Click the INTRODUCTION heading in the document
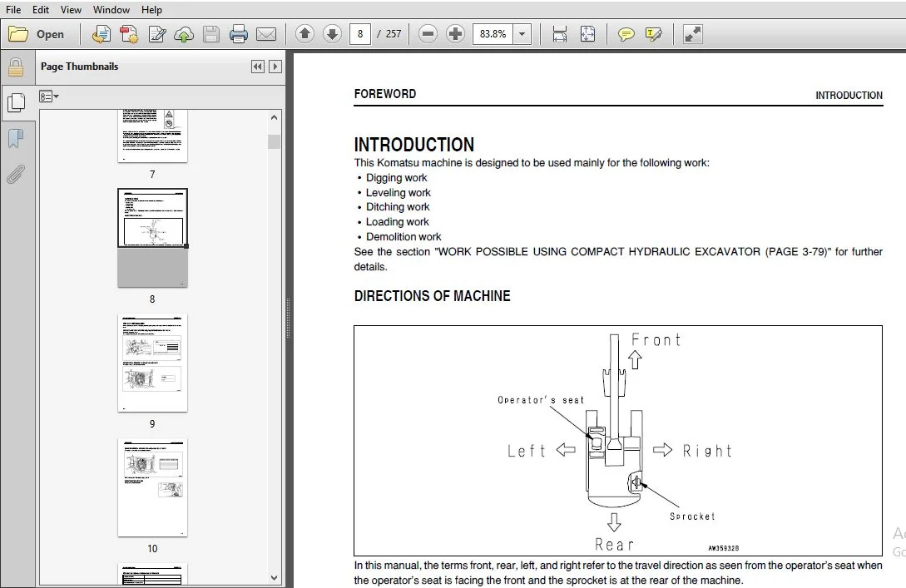The height and width of the screenshot is (588, 906). tap(413, 145)
